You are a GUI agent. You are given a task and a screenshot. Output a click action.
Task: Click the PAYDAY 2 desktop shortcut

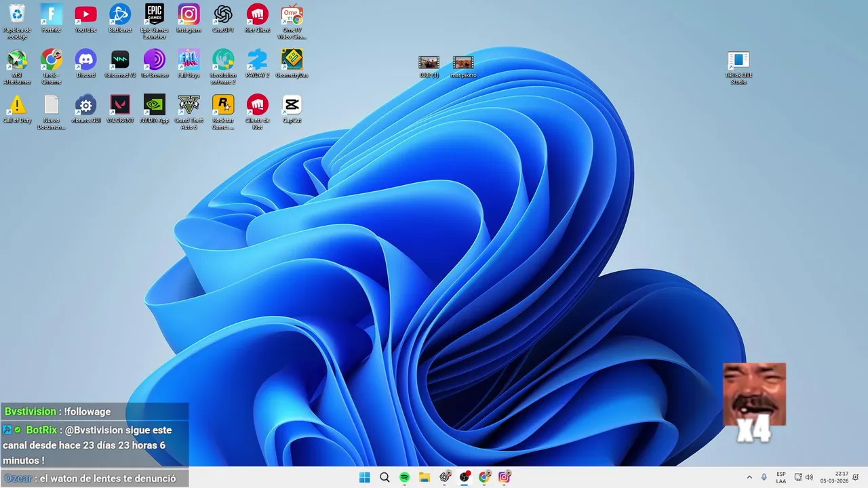[258, 64]
